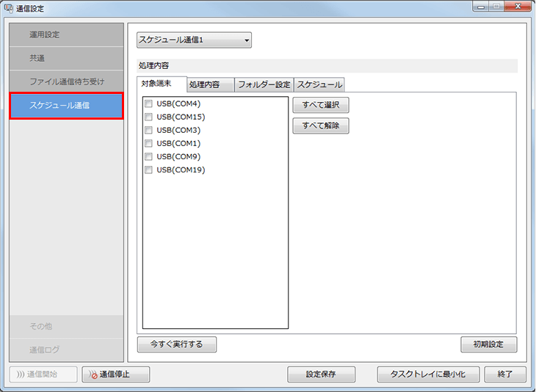Image resolution: width=536 pixels, height=392 pixels.
Task: Open the スケジュール tab
Action: tap(319, 84)
